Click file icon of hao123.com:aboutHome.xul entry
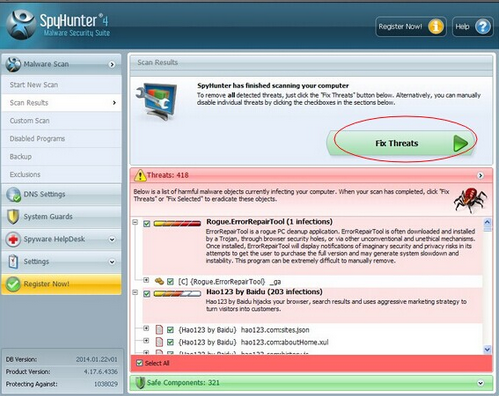Screen dimensions: 500x396 159,342
